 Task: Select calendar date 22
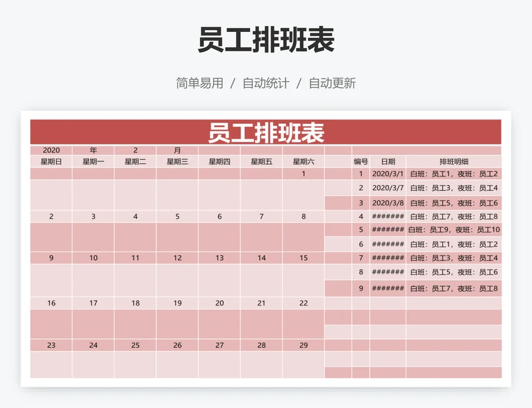[x=303, y=303]
